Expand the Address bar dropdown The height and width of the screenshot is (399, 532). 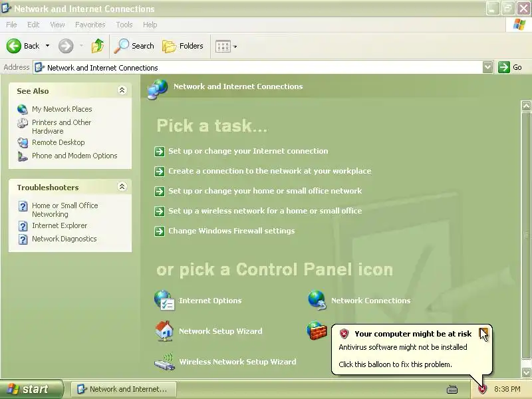[487, 67]
